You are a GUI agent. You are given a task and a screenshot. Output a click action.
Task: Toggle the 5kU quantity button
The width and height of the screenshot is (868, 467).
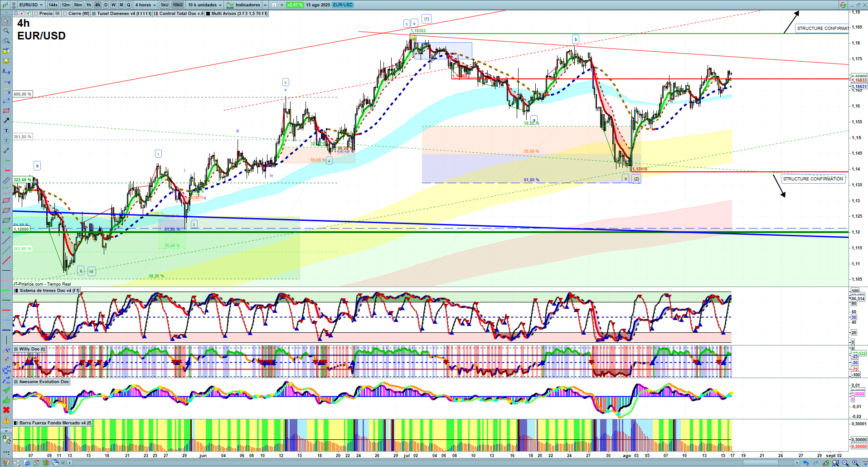tap(165, 5)
